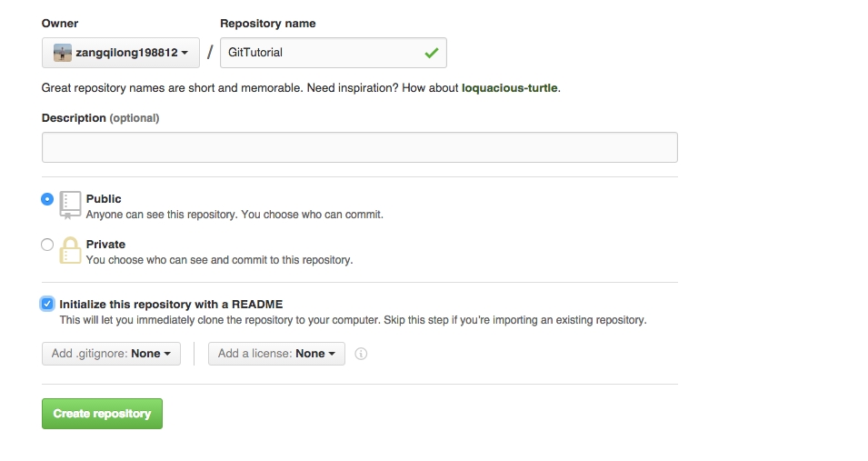Click the green checkmark beside the repository name

pyautogui.click(x=431, y=53)
